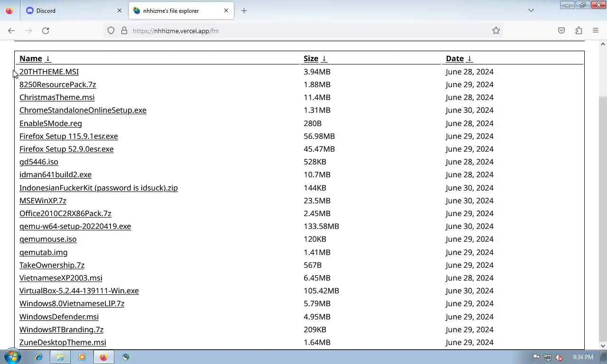Download ChristmasTheme.msi
This screenshot has height=364, width=607.
57,97
